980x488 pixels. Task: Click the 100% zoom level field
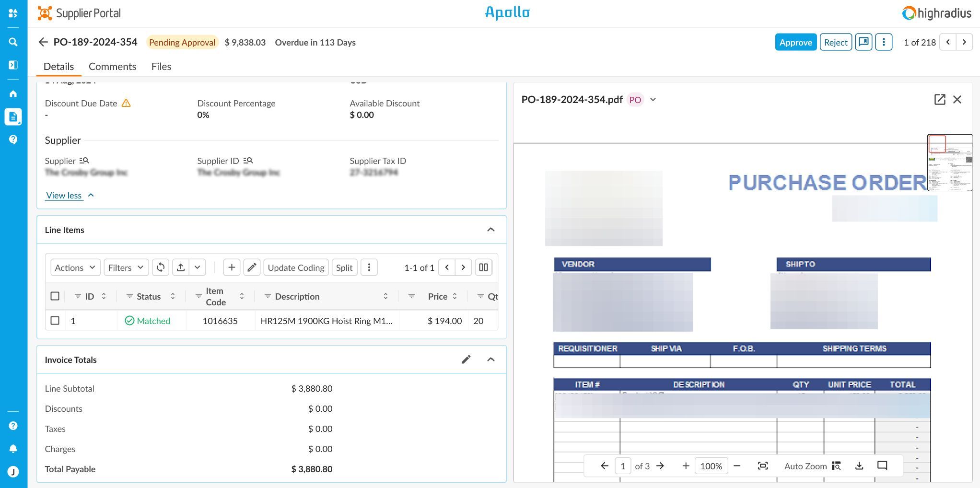711,466
